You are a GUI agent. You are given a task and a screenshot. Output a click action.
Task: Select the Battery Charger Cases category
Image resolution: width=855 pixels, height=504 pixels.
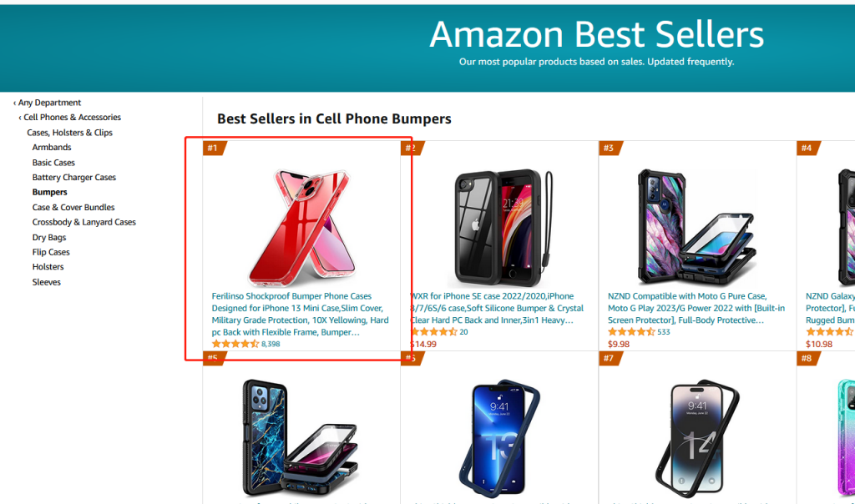(x=74, y=177)
